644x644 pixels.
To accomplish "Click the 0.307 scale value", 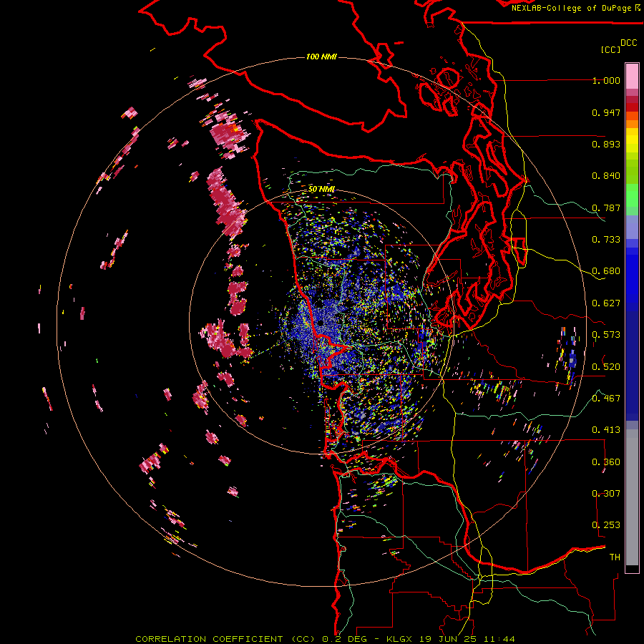I will [x=606, y=494].
